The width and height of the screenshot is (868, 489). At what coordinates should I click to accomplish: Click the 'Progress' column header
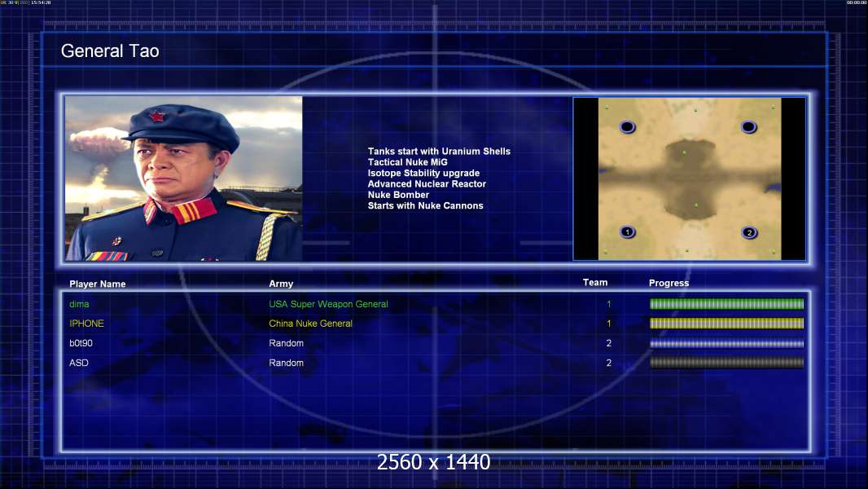[x=669, y=283]
